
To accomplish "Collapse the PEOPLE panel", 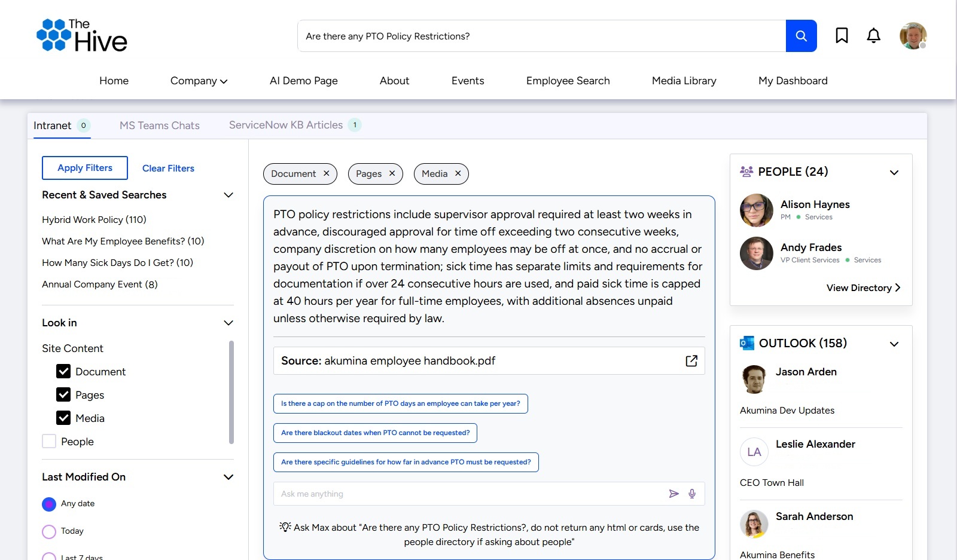I will (894, 172).
